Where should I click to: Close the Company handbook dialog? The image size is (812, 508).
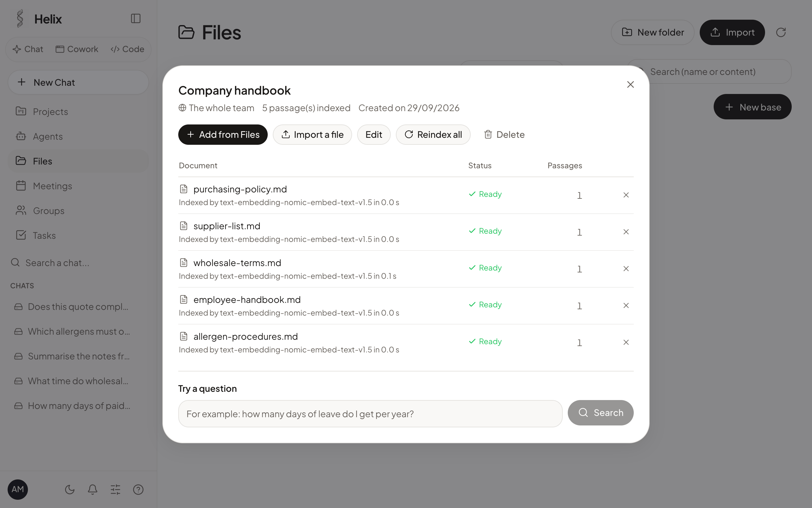click(631, 84)
